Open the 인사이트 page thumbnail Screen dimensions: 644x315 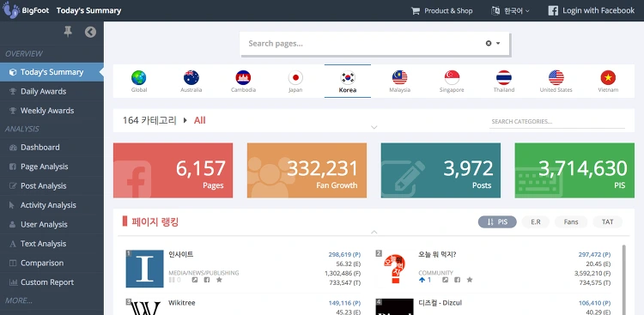click(x=144, y=269)
